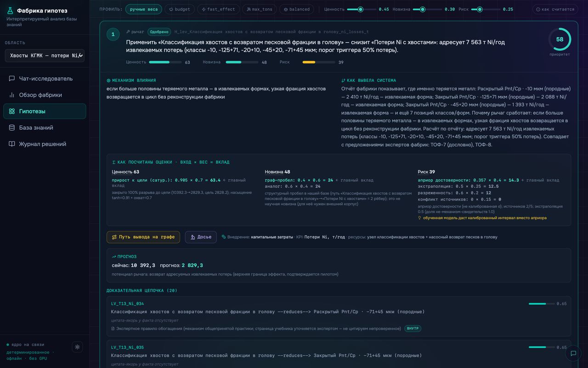Adjust the Ценность weight slider

click(x=362, y=9)
